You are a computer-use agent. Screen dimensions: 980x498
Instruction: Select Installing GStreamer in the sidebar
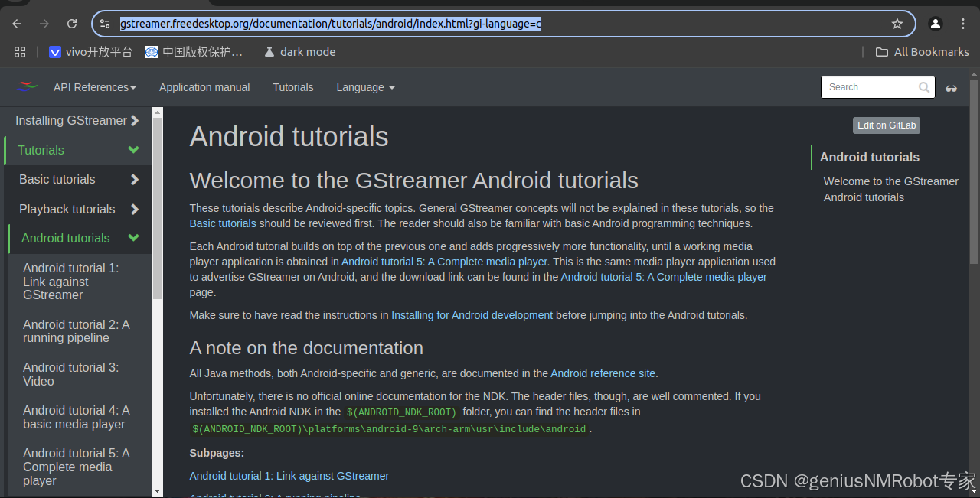pyautogui.click(x=71, y=120)
